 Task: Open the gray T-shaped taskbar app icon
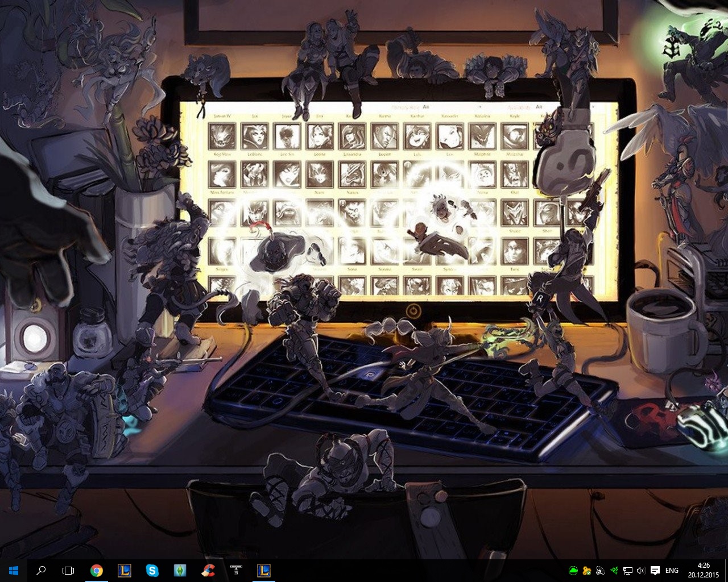click(235, 571)
